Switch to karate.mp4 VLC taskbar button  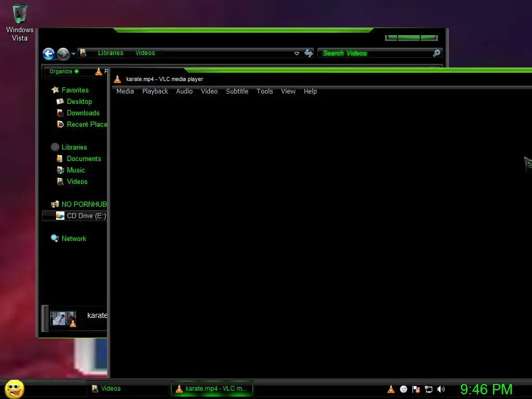tap(212, 389)
